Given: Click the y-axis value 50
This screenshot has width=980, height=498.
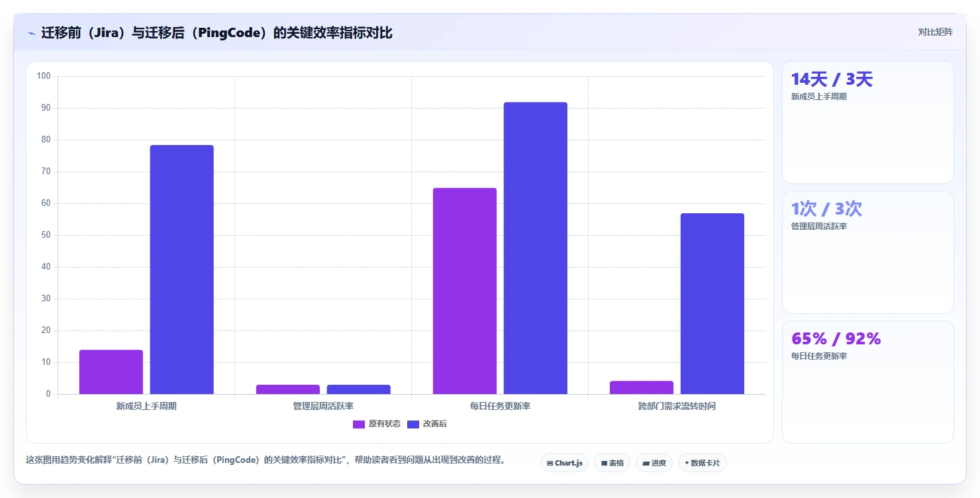Looking at the screenshot, I should point(46,235).
